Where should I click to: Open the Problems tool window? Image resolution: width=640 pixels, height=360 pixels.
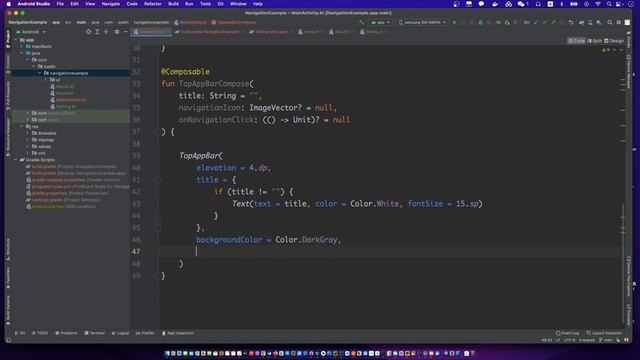click(x=66, y=333)
